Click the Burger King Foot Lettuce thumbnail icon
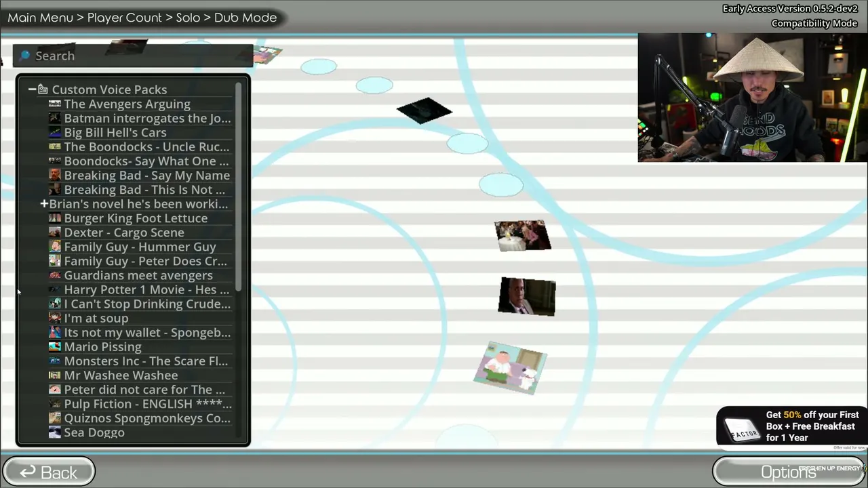Screen dimensions: 868x488 pos(55,218)
